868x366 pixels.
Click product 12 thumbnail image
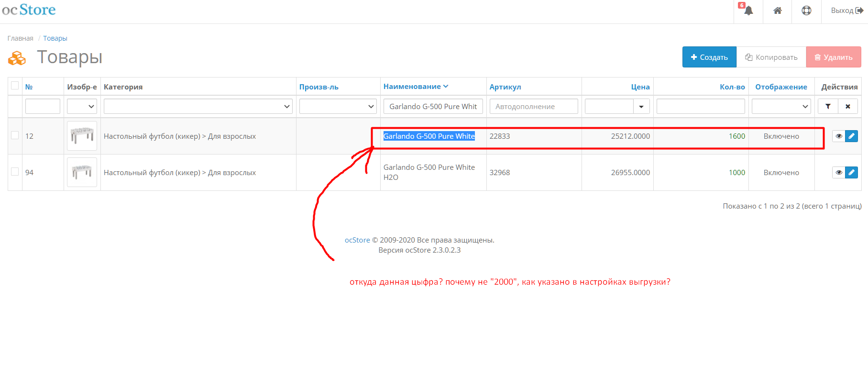coord(82,136)
